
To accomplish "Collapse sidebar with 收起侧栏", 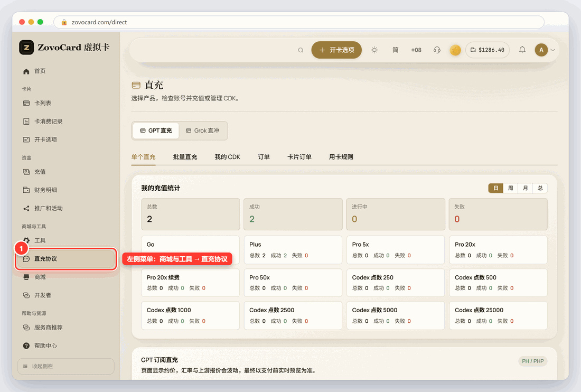I will [65, 366].
